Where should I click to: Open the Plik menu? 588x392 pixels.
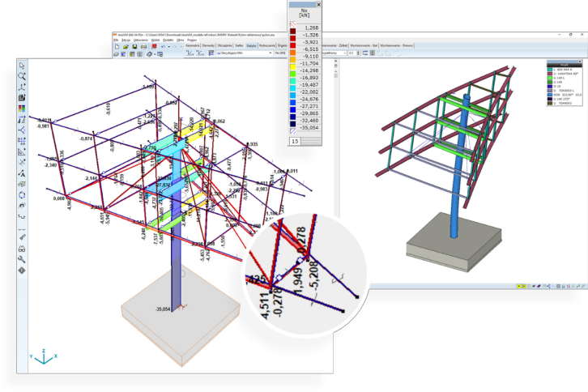point(117,40)
